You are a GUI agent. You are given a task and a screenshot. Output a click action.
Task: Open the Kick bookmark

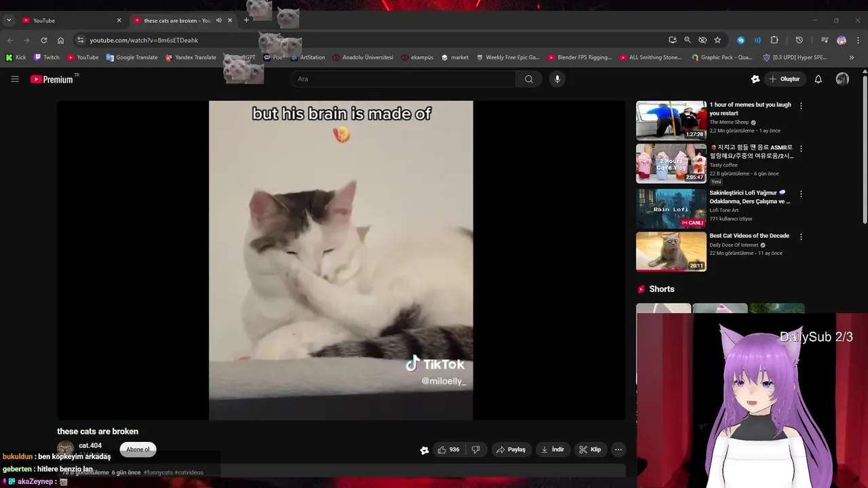16,58
